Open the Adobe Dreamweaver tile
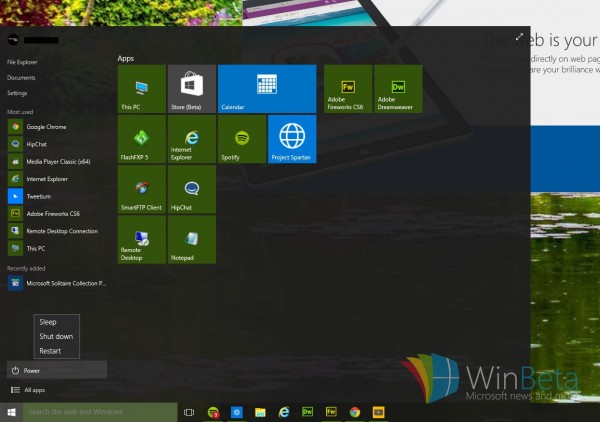Image resolution: width=600 pixels, height=422 pixels. click(x=398, y=89)
